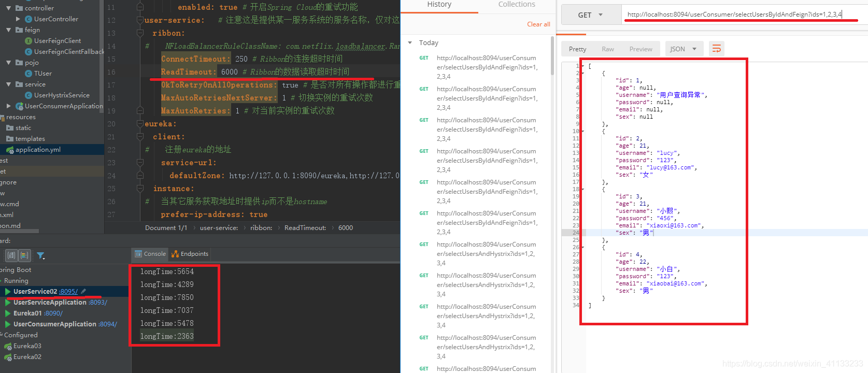Open the dashboard filter icon
868x373 pixels.
pos(40,255)
